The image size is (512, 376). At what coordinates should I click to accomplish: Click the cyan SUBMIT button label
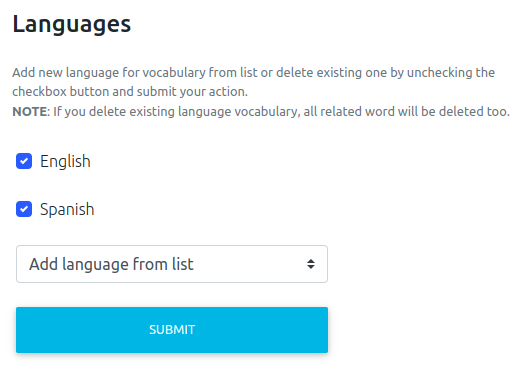click(x=172, y=330)
